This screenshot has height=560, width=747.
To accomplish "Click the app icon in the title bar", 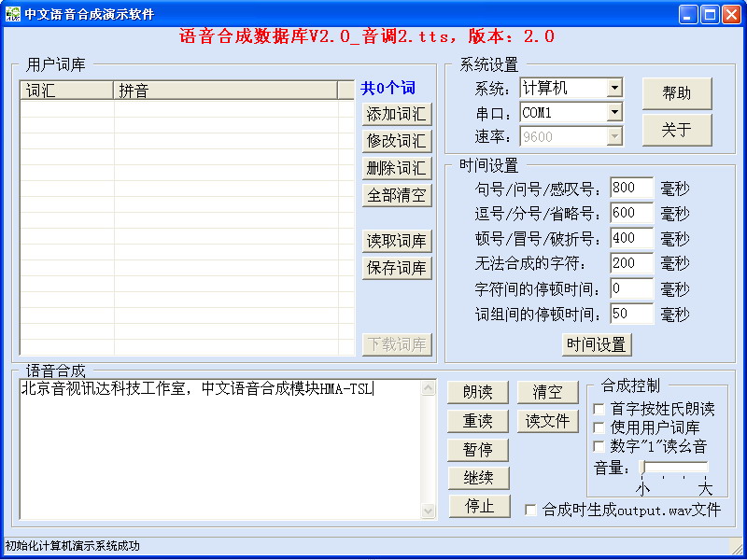I will tap(13, 14).
